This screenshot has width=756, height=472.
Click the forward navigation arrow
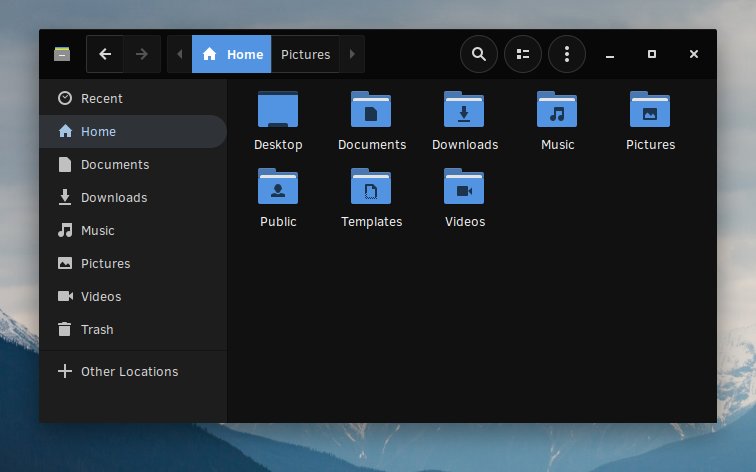[141, 54]
